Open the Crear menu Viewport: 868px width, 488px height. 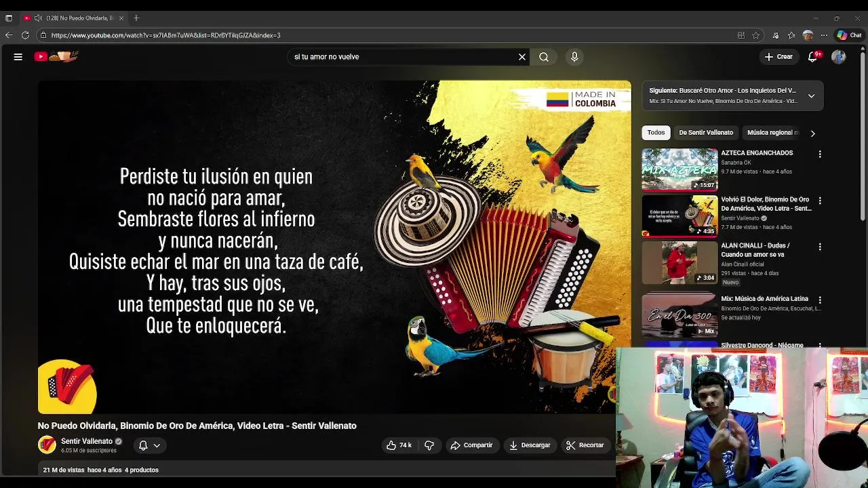tap(778, 57)
